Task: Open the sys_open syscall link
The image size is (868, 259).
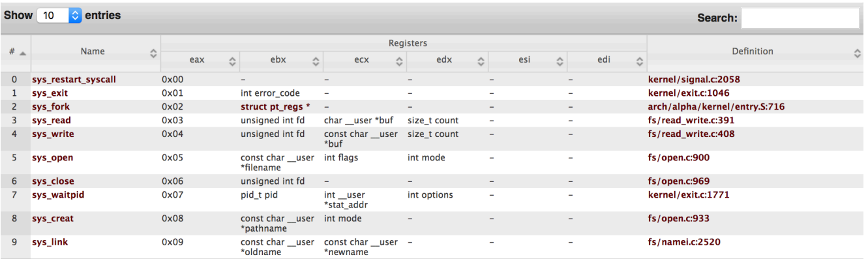Action: (52, 158)
